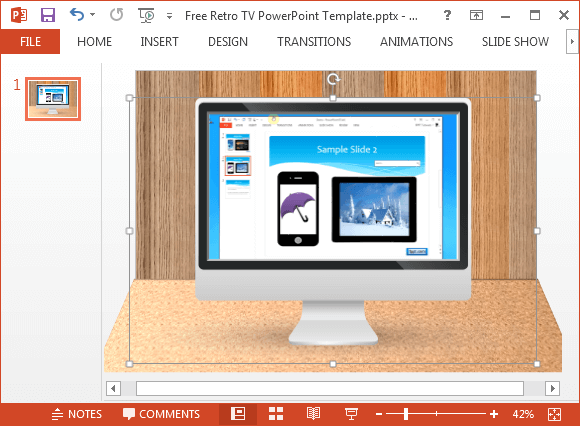Click the computer monitor image on slide
The height and width of the screenshot is (426, 580).
tap(333, 222)
